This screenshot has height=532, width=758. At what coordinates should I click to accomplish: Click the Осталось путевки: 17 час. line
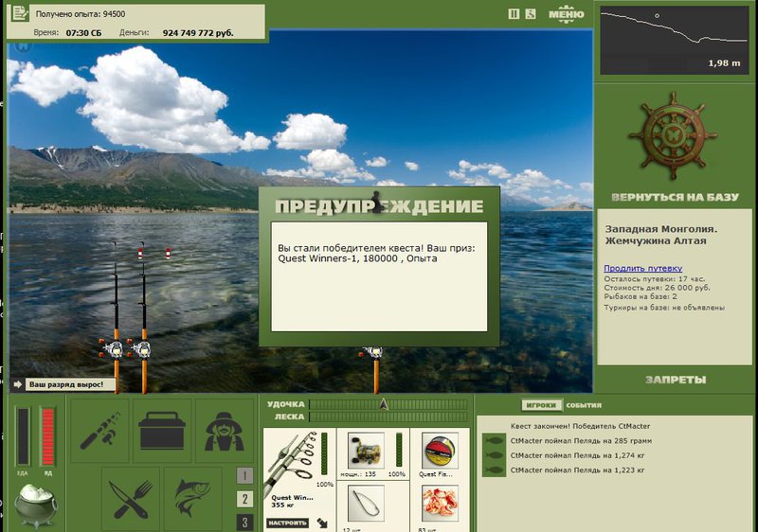click(654, 279)
